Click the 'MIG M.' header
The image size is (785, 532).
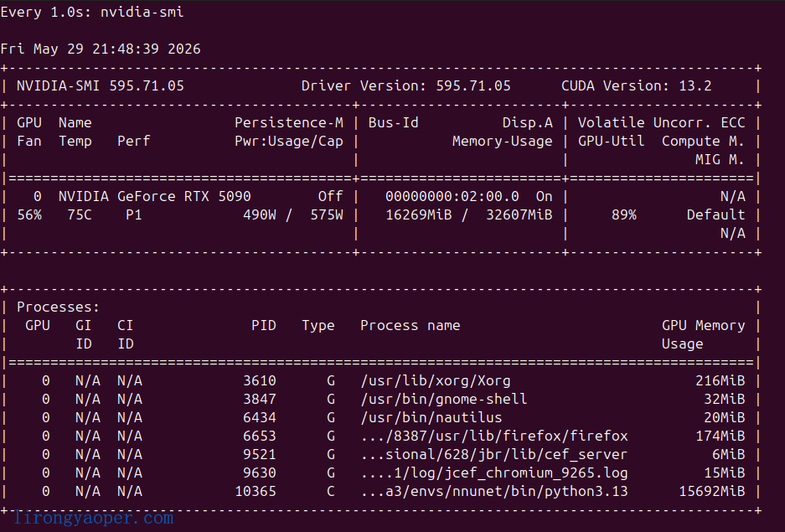[720, 160]
